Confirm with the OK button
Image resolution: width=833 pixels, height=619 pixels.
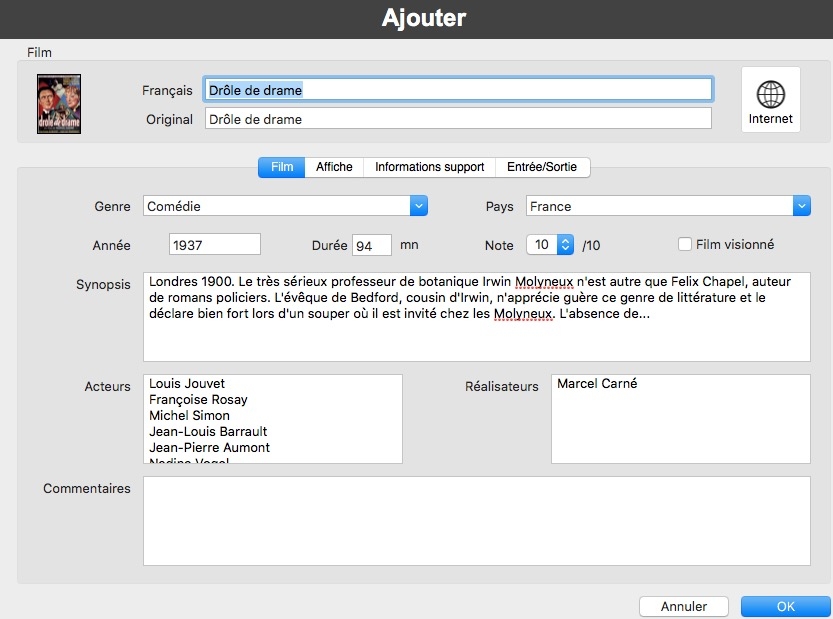(785, 606)
